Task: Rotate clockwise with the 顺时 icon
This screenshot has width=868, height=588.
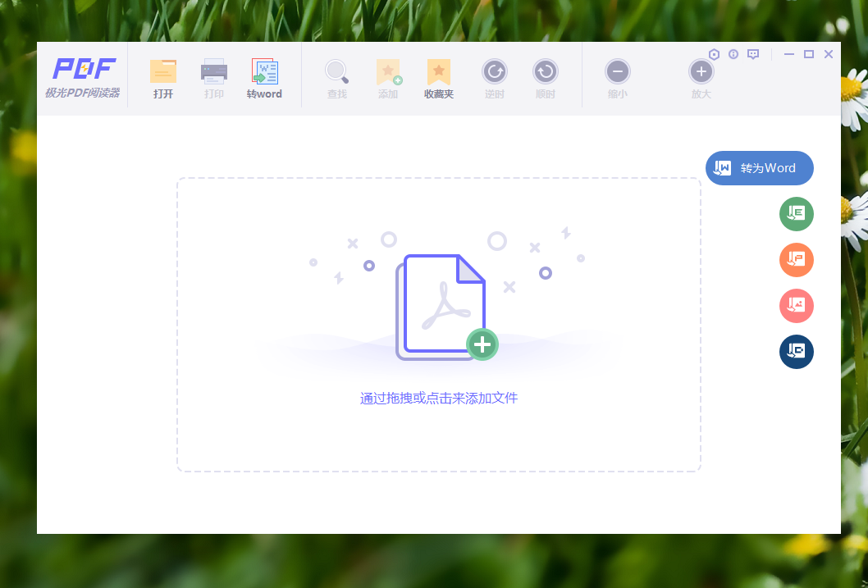Action: click(x=546, y=72)
